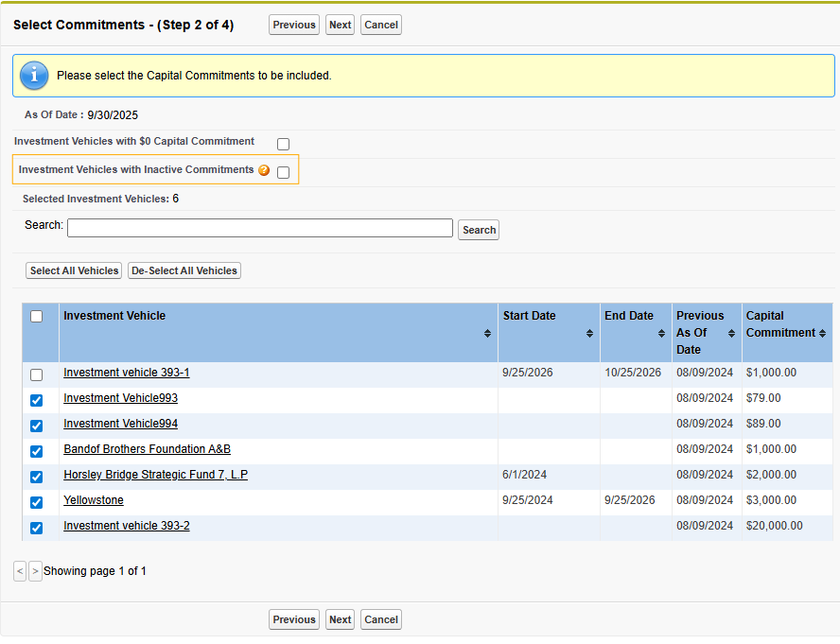Image resolution: width=840 pixels, height=644 pixels.
Task: Click Select All Vehicles button
Action: pyautogui.click(x=74, y=270)
